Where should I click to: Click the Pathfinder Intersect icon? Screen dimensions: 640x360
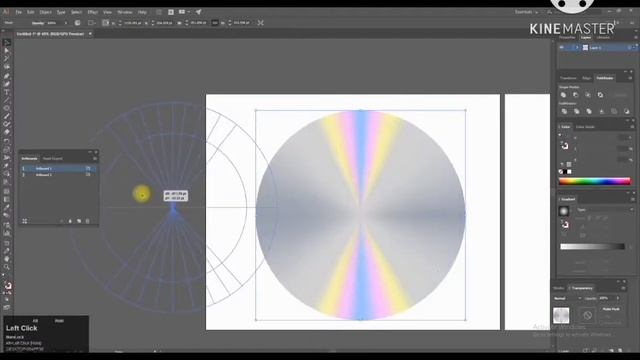point(588,95)
